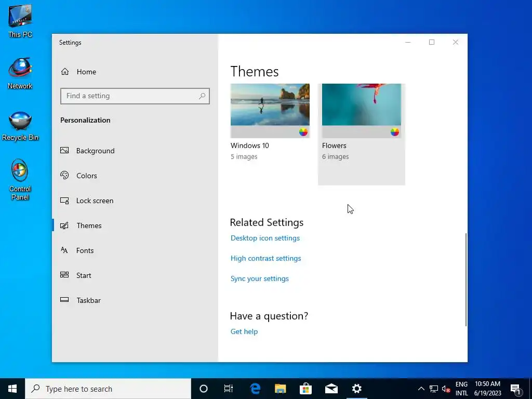Click the Background picture icon
The height and width of the screenshot is (399, 532).
64,150
